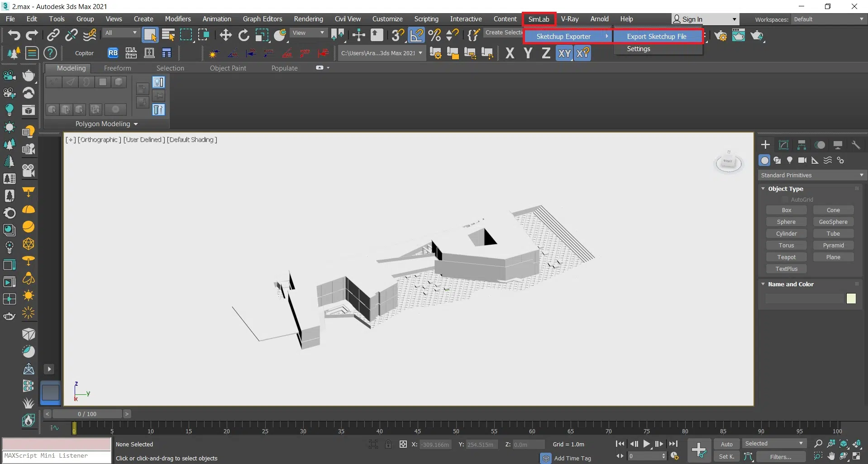The height and width of the screenshot is (464, 868).
Task: Create a Teapot primitive
Action: pos(786,257)
